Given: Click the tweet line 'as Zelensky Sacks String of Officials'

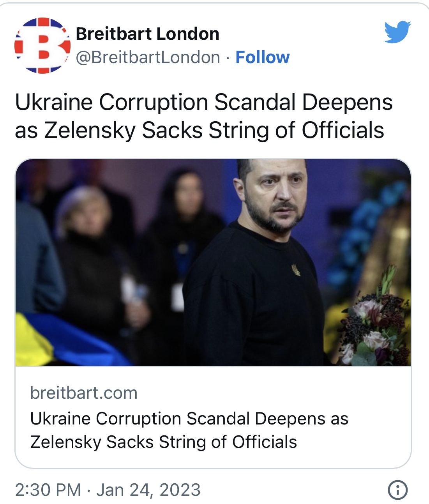Looking at the screenshot, I should click(x=199, y=130).
